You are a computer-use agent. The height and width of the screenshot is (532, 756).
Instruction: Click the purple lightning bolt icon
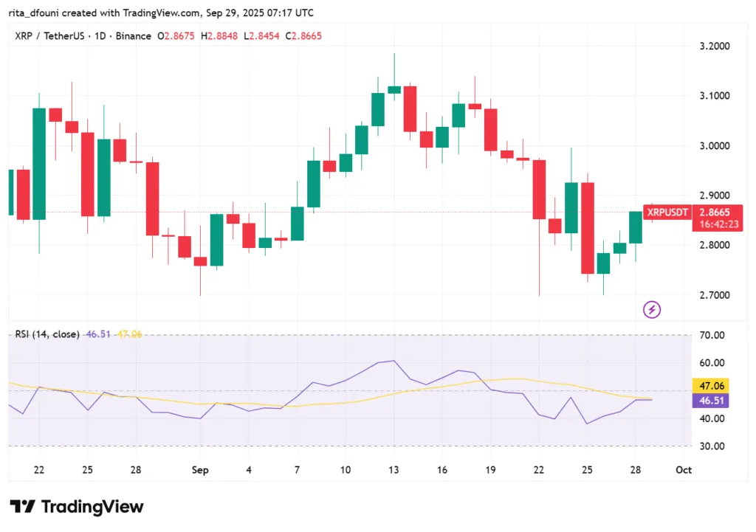click(652, 309)
